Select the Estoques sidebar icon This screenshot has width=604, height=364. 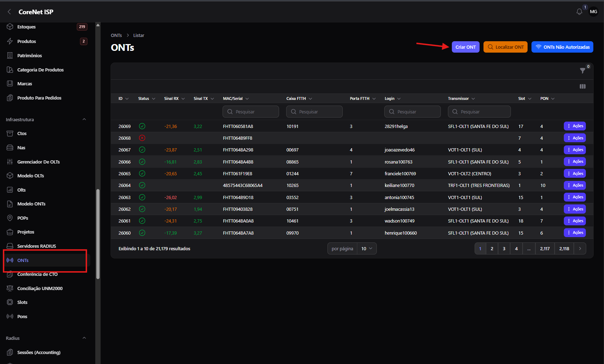click(10, 27)
